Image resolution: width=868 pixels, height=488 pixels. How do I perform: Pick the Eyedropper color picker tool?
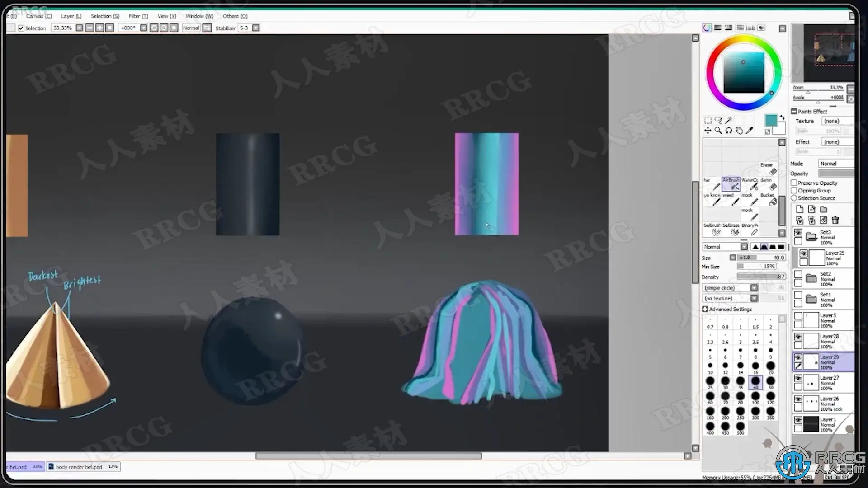pos(750,131)
